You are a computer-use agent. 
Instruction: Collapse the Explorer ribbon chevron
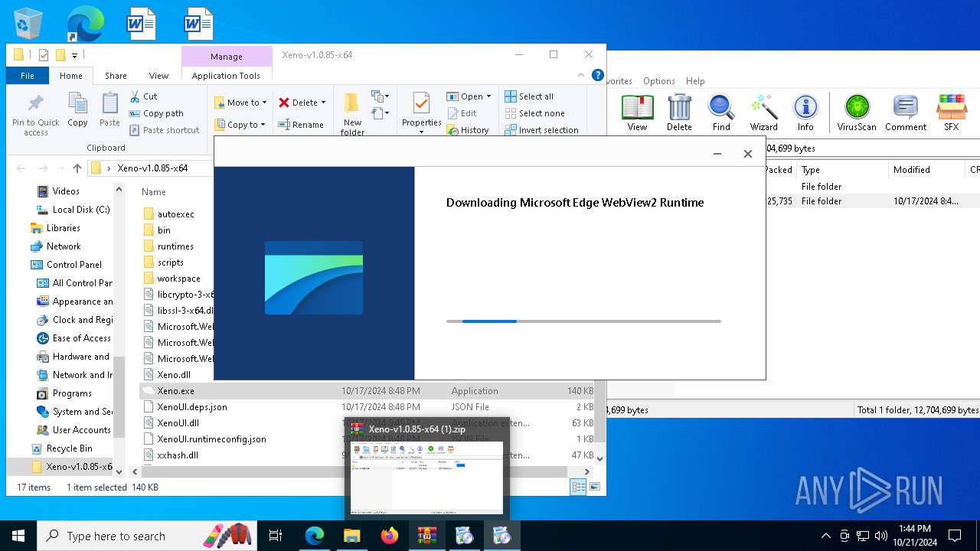pos(582,76)
